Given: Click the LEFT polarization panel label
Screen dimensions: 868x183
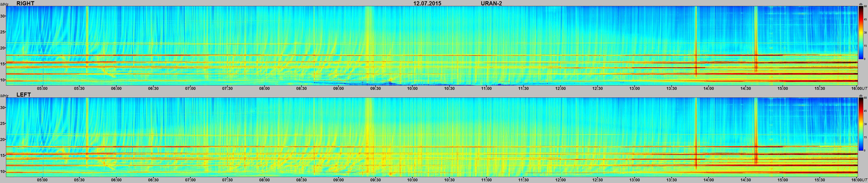Looking at the screenshot, I should click(x=24, y=95).
